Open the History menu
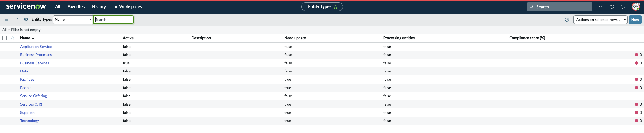Image resolution: width=644 pixels, height=133 pixels. pos(99,7)
